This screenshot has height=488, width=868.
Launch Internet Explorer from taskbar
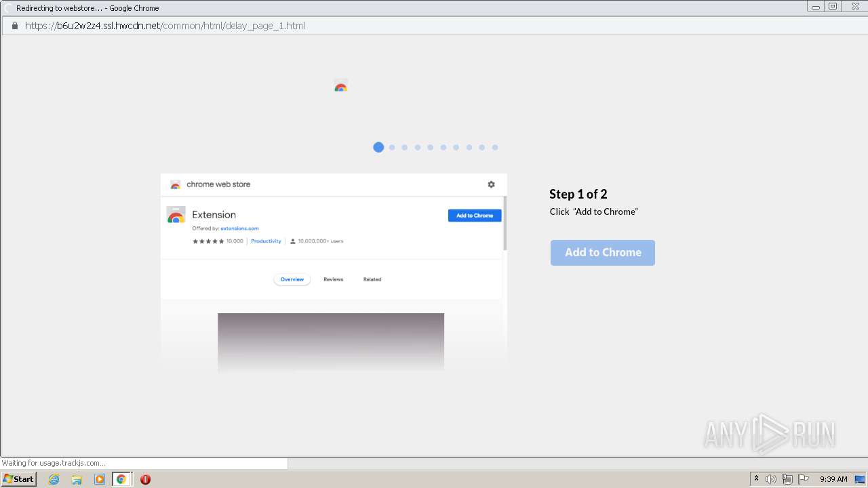(54, 479)
